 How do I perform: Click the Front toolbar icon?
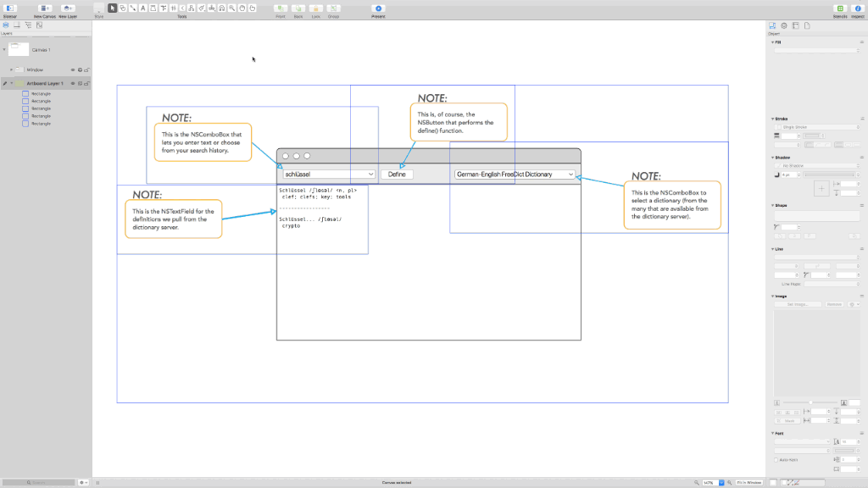280,8
